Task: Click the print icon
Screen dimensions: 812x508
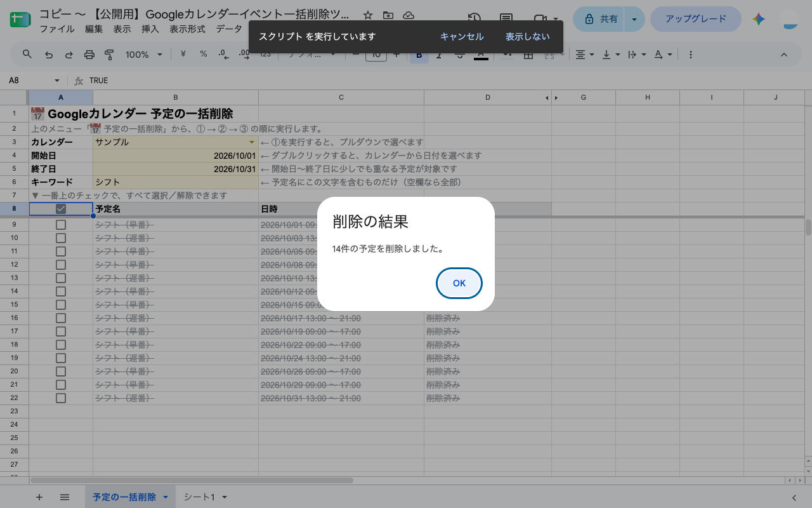Action: click(x=89, y=55)
